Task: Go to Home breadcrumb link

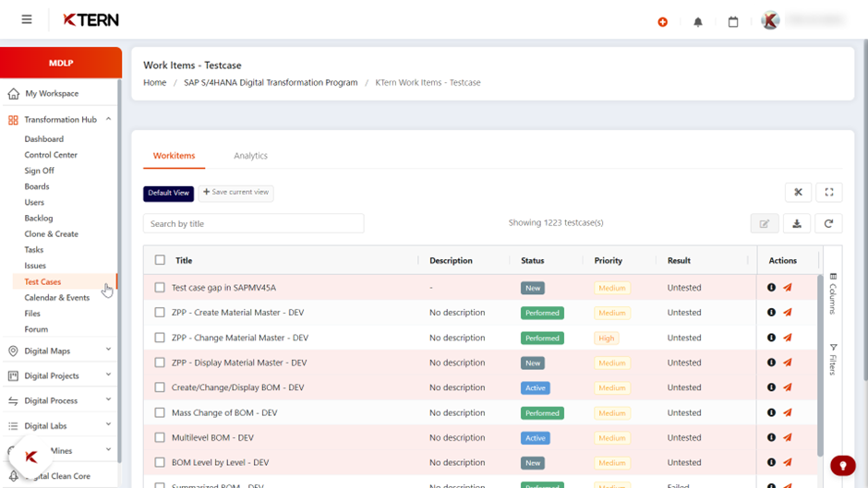Action: tap(154, 82)
